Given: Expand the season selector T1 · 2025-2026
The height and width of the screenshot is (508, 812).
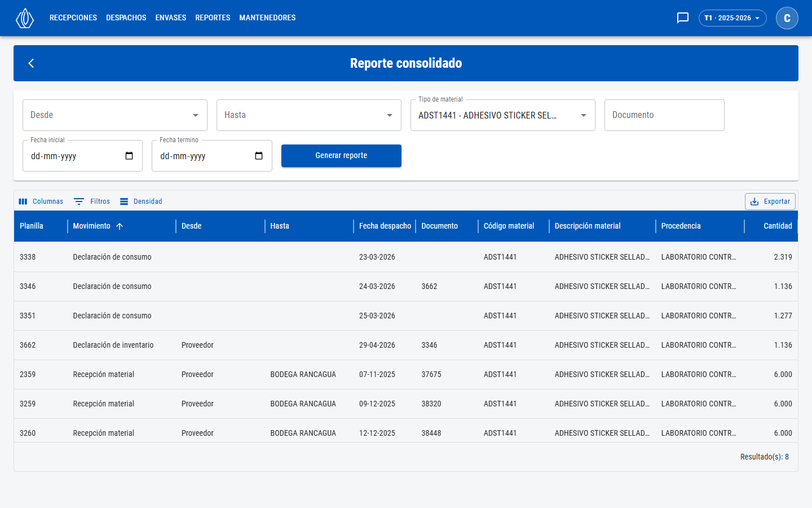Looking at the screenshot, I should 732,18.
